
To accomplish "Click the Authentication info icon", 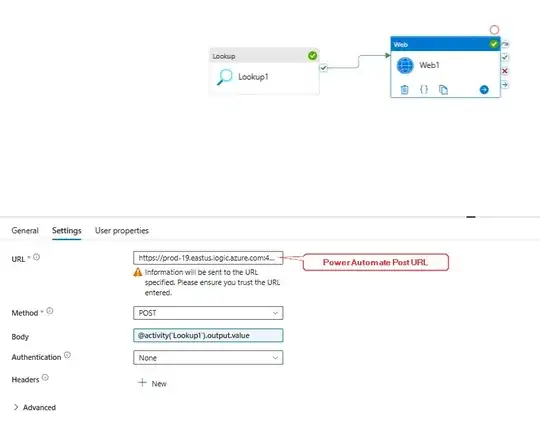I will point(68,355).
